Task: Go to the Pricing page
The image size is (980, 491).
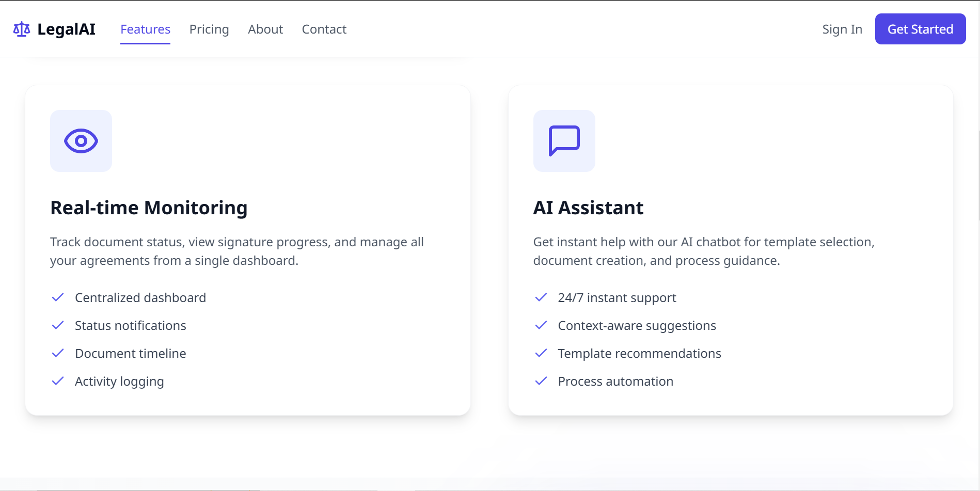Action: click(209, 29)
